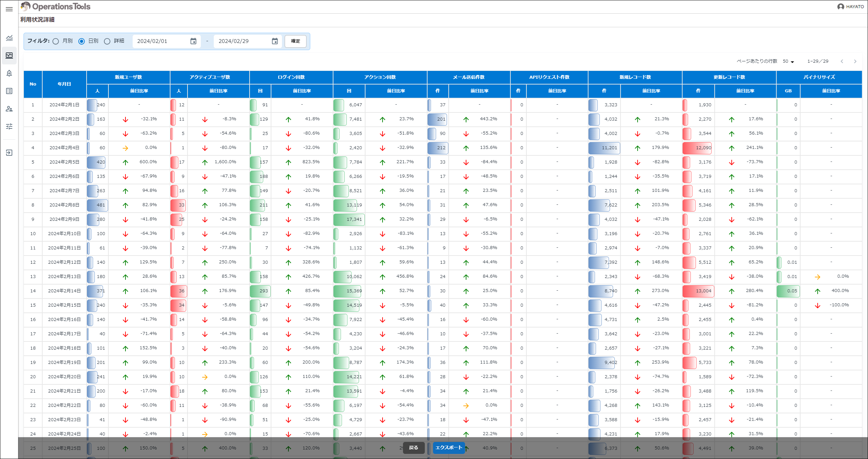Click the 2024年2月19日 date cell
The height and width of the screenshot is (459, 868).
coord(64,363)
